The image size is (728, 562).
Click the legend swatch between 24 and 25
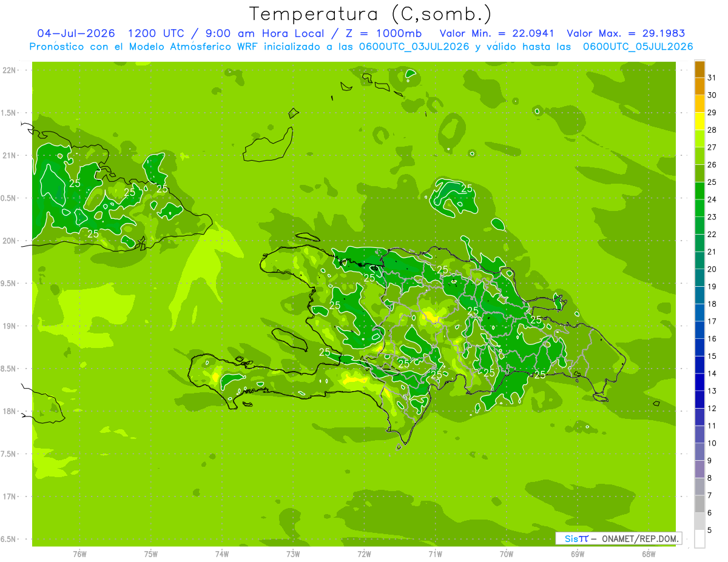[x=699, y=191]
